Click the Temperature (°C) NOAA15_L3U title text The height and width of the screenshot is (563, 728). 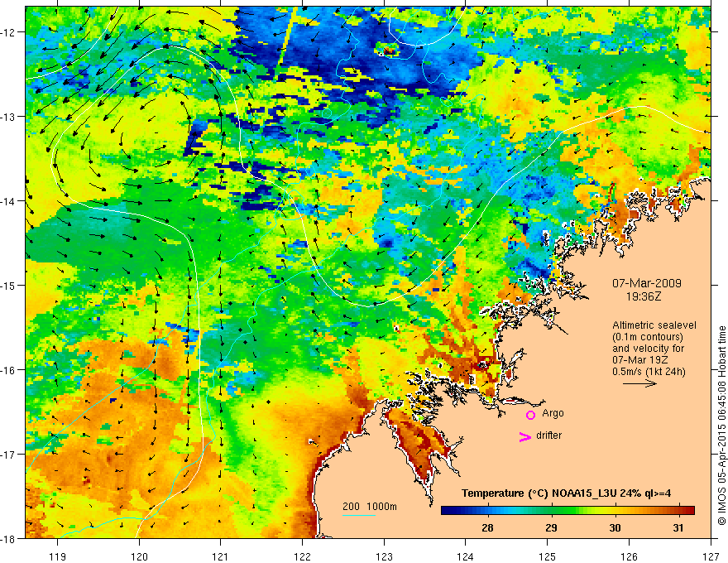coord(566,493)
